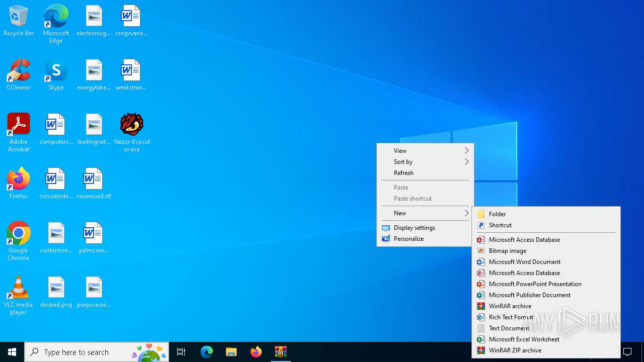Create a new WinRAR archive
Screen dimensions: 644x362
pos(546,306)
